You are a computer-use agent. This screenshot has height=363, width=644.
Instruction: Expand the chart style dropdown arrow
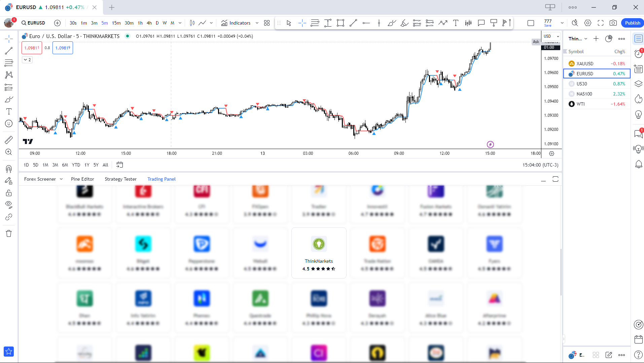coord(211,23)
